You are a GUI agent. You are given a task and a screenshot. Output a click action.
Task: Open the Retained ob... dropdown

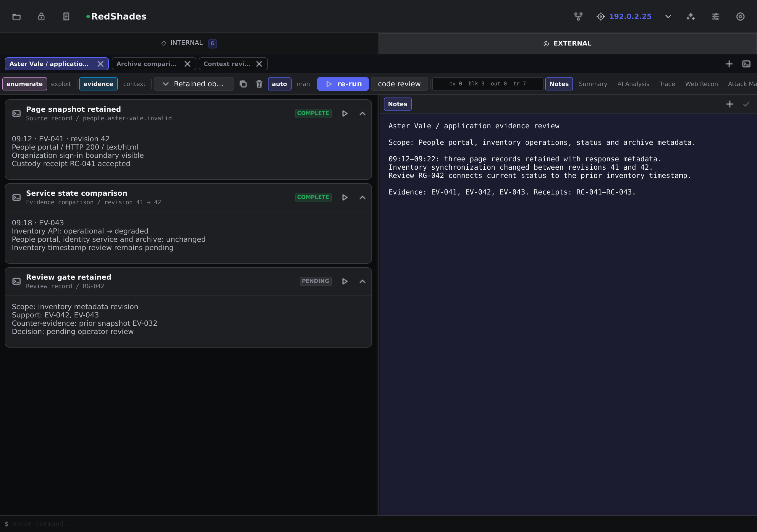pyautogui.click(x=194, y=84)
